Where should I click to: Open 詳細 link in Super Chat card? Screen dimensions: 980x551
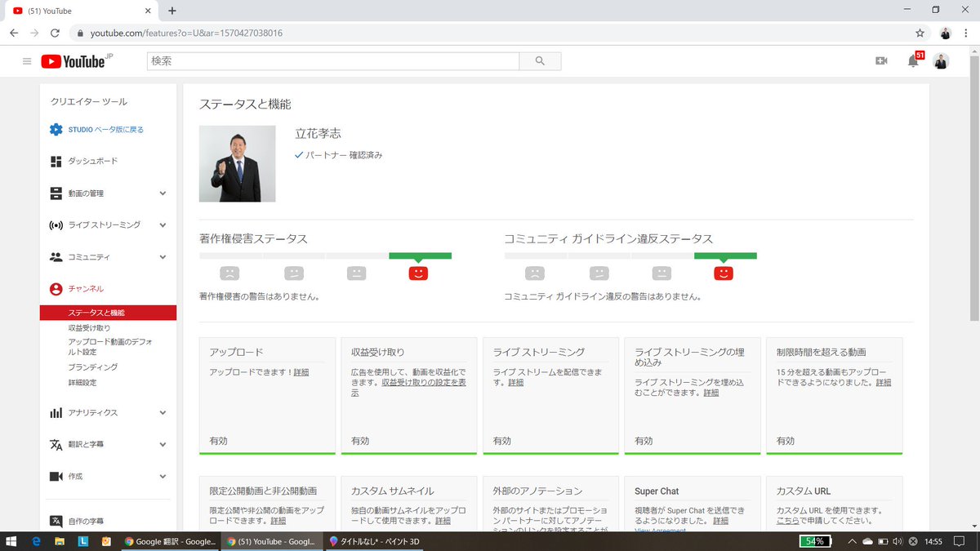pyautogui.click(x=720, y=521)
